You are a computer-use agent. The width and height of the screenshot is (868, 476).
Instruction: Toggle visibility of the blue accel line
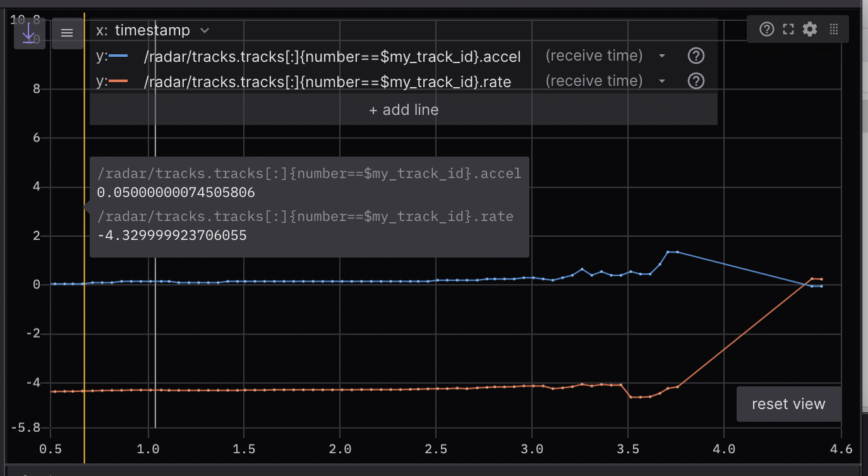(x=118, y=56)
